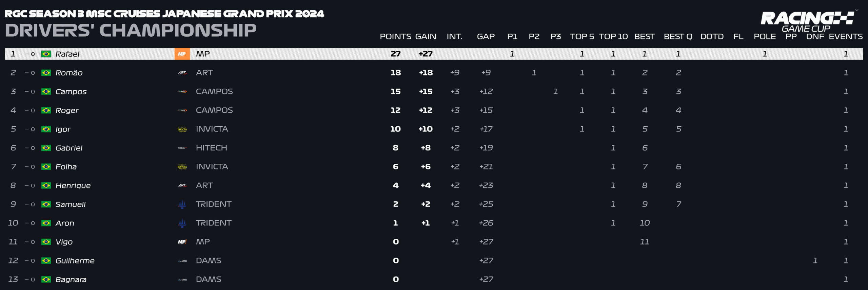The image size is (868, 290).
Task: Click the Campos team logo in Roger's row
Action: pos(182,110)
